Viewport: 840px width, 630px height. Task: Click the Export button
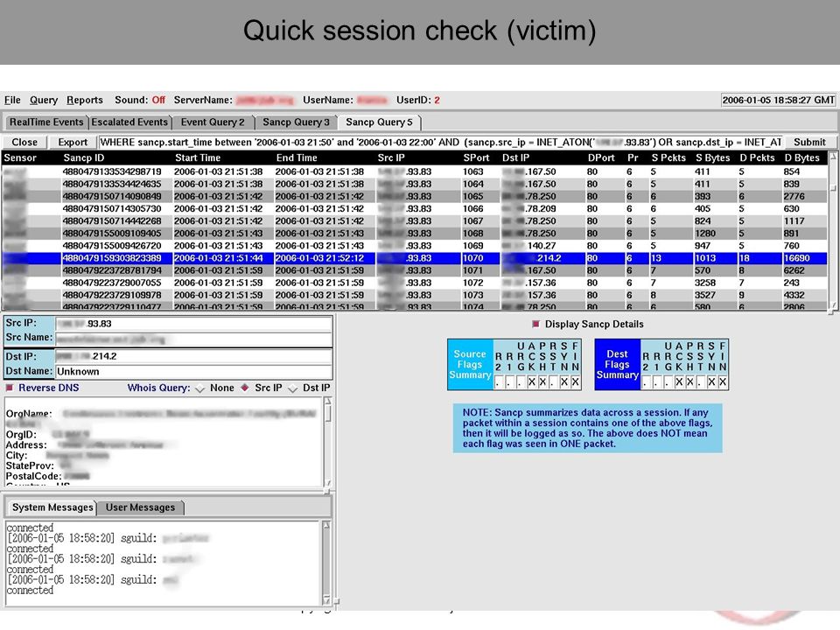point(73,142)
